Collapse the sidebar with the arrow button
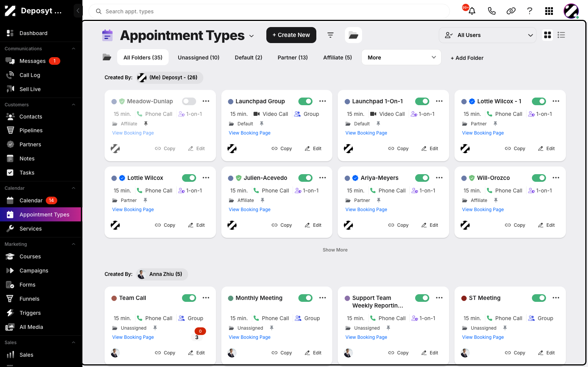Screen dimensions: 588x367 coord(78,11)
